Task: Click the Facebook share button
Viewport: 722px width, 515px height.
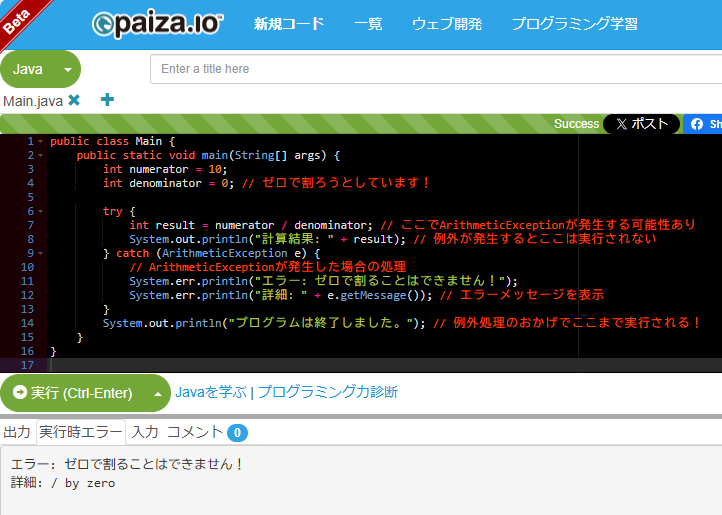Action: [x=703, y=124]
